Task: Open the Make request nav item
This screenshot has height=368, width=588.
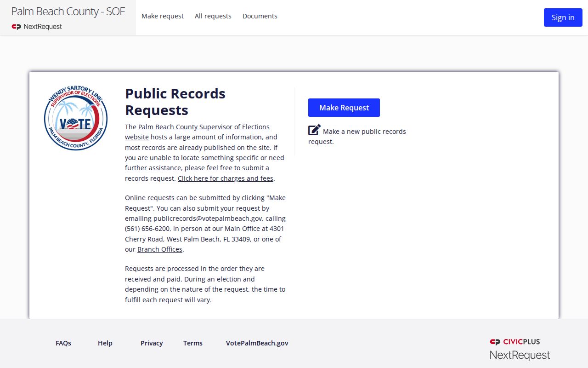Action: click(x=163, y=16)
